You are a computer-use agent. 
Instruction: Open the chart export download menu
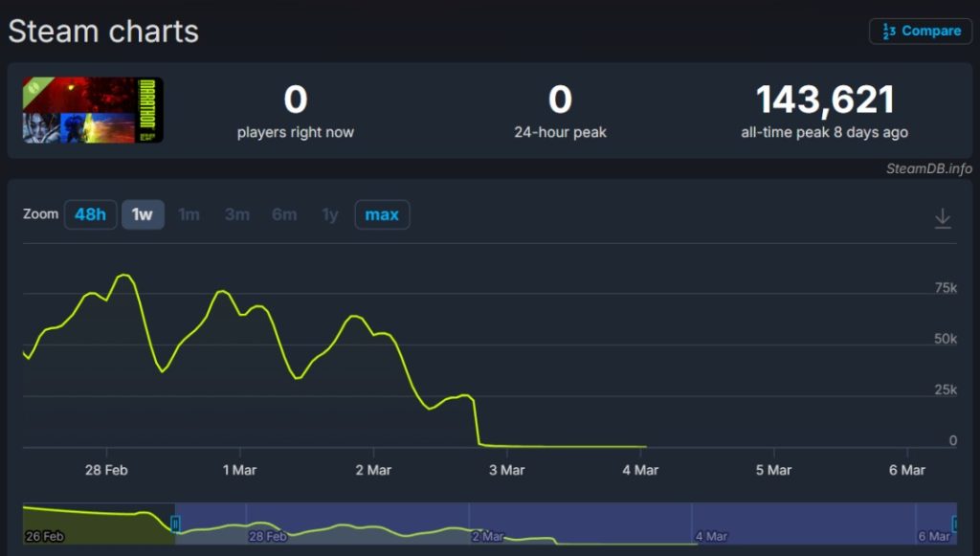[942, 218]
